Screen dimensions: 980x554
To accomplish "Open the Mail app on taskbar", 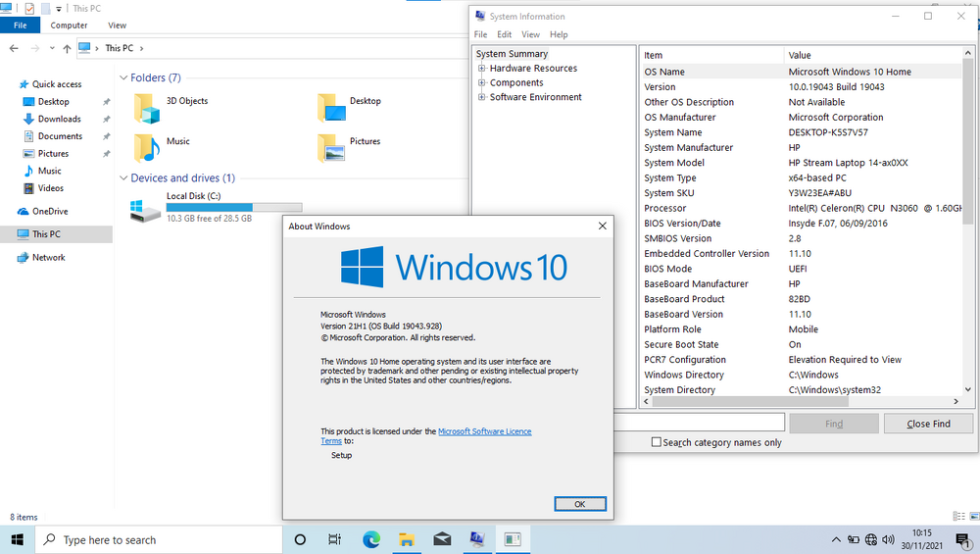I will [442, 539].
